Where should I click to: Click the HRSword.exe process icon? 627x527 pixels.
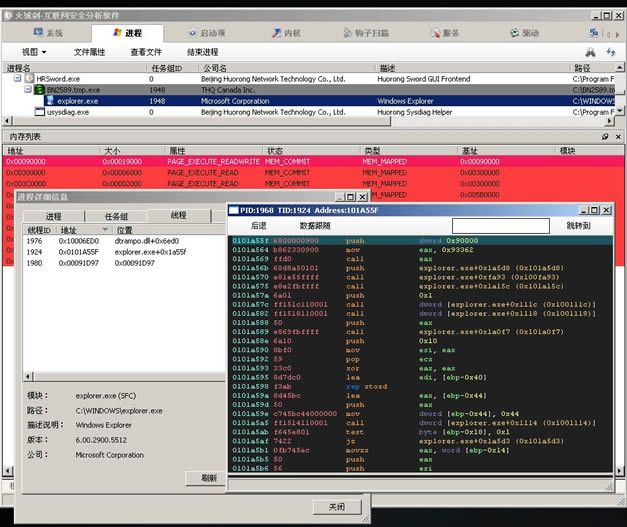tap(28, 78)
